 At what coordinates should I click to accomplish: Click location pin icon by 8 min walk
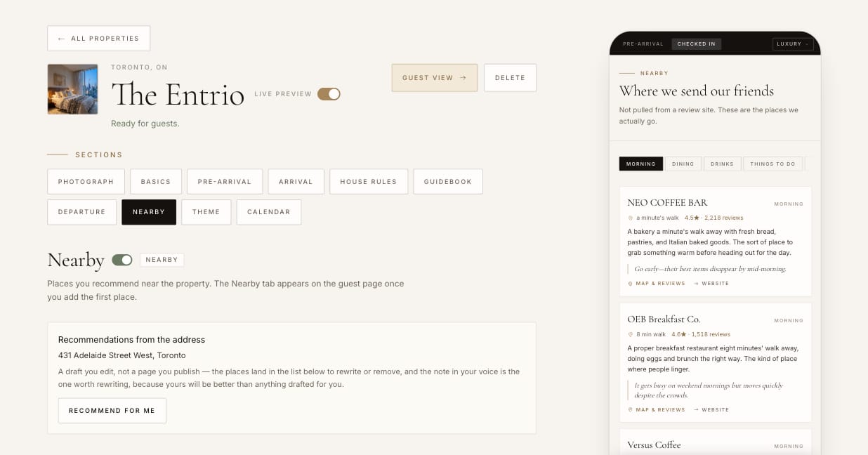pyautogui.click(x=631, y=334)
